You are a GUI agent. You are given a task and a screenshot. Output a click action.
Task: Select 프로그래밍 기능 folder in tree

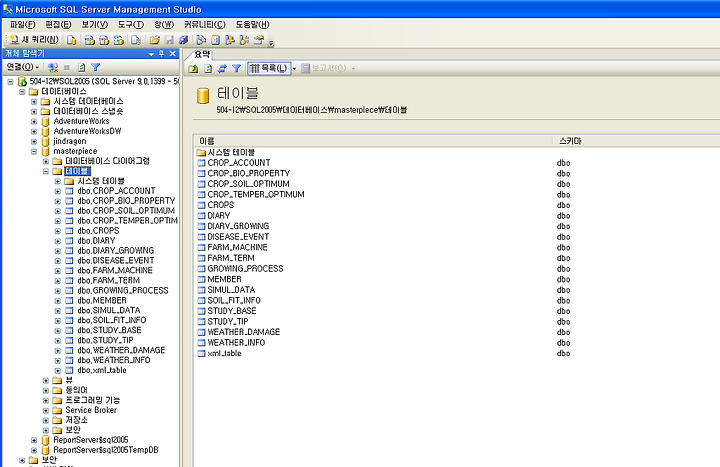pyautogui.click(x=93, y=400)
